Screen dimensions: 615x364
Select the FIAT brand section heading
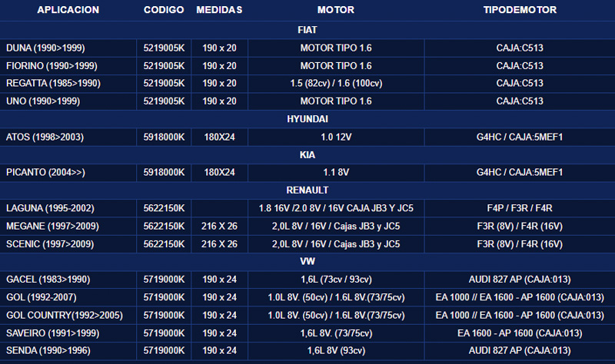click(x=307, y=29)
